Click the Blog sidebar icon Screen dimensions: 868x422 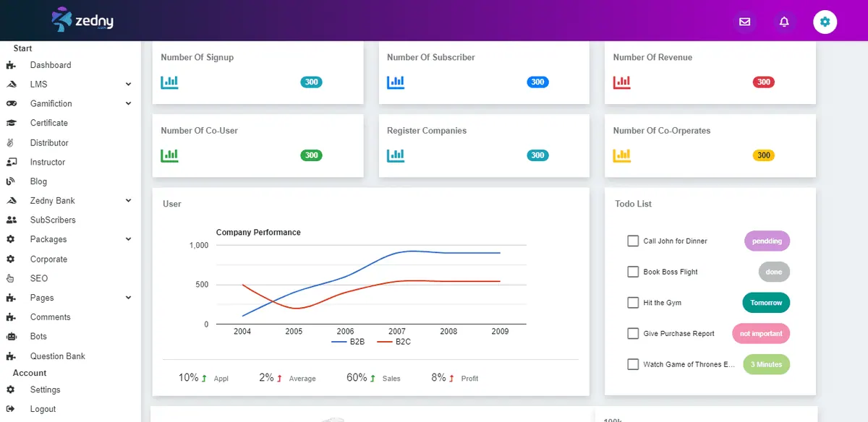point(11,181)
